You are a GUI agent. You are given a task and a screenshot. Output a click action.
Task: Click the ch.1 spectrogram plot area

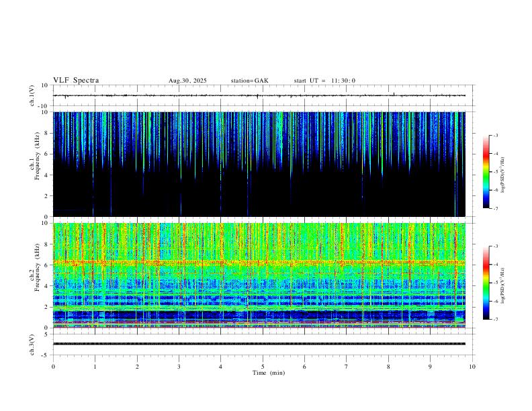click(x=259, y=164)
